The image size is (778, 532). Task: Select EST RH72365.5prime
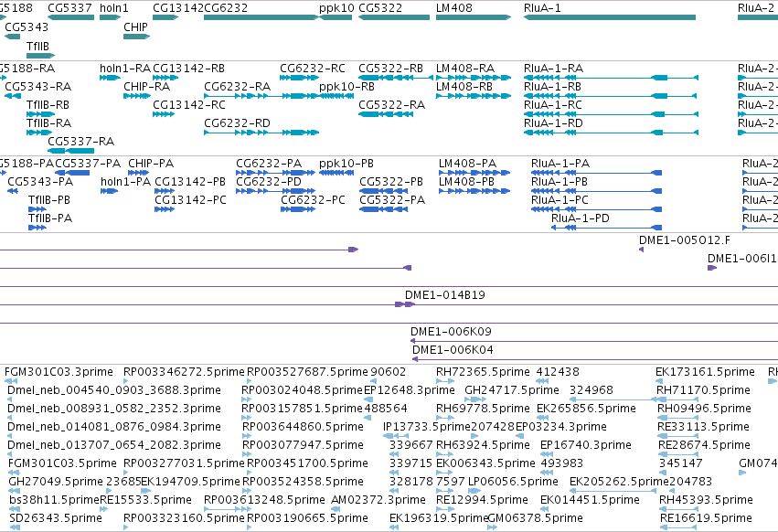[483, 372]
